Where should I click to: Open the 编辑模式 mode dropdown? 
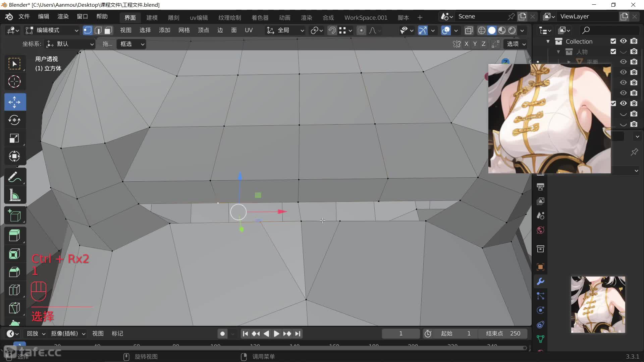(52, 31)
